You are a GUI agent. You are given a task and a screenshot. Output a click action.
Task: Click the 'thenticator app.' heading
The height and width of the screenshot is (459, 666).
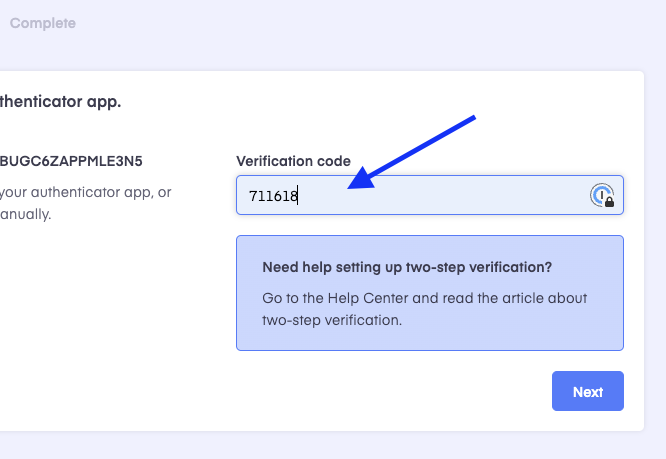tap(60, 101)
